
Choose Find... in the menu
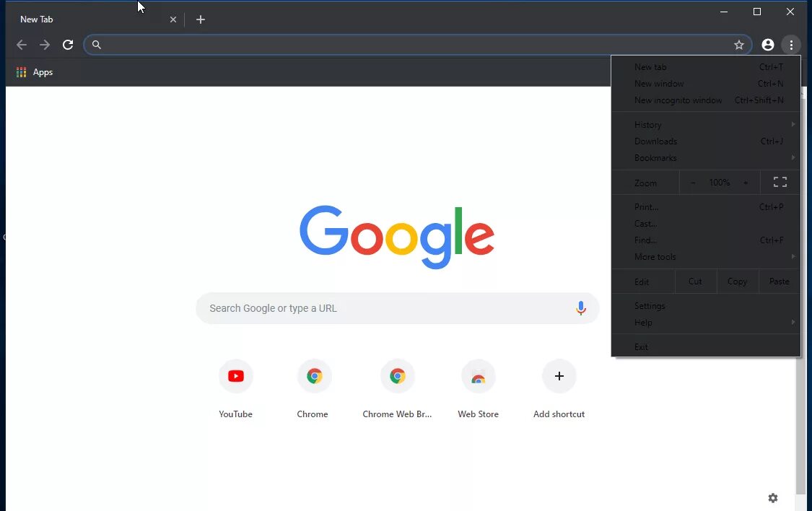(706, 240)
